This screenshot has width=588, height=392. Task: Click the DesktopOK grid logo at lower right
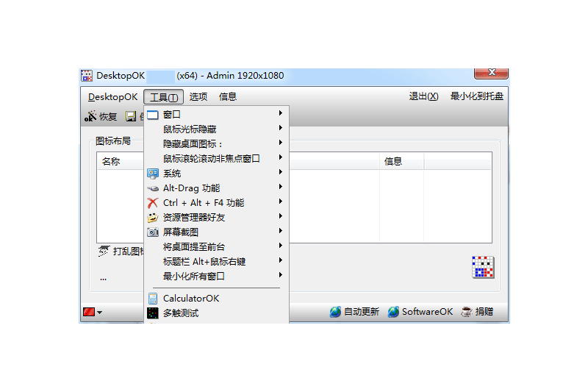(x=483, y=267)
